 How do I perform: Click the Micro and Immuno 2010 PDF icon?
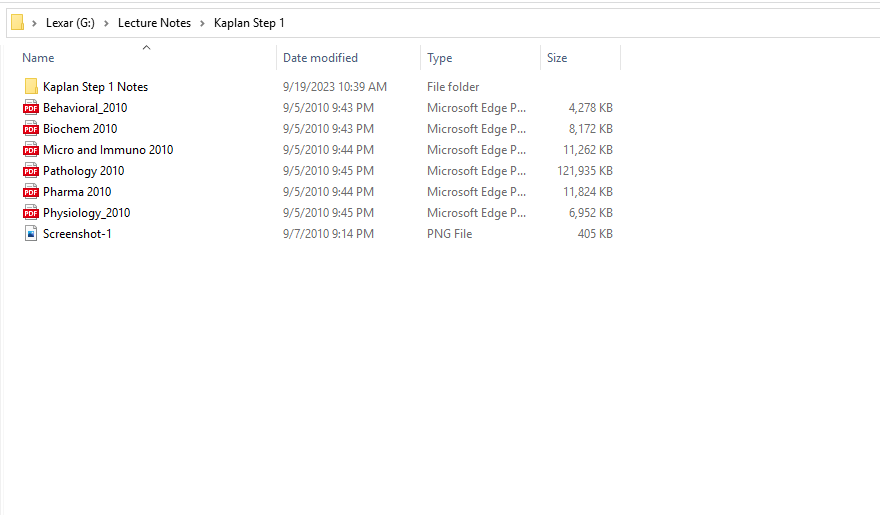click(31, 150)
